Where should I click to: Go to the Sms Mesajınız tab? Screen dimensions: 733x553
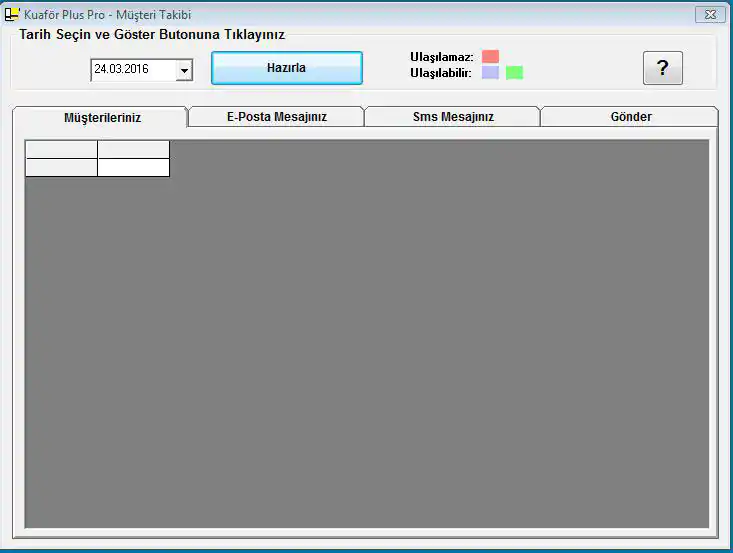(x=452, y=117)
